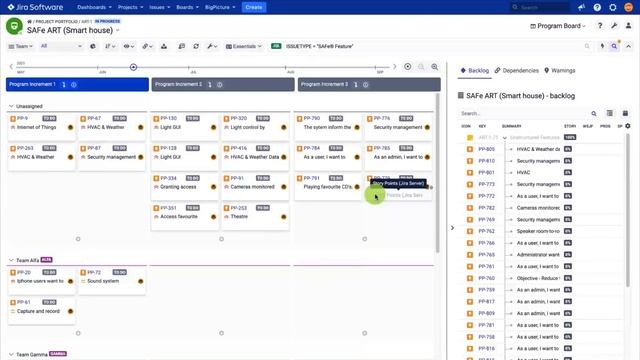This screenshot has height=360, width=640.
Task: Click the board vertical scrollbar
Action: click(438, 173)
